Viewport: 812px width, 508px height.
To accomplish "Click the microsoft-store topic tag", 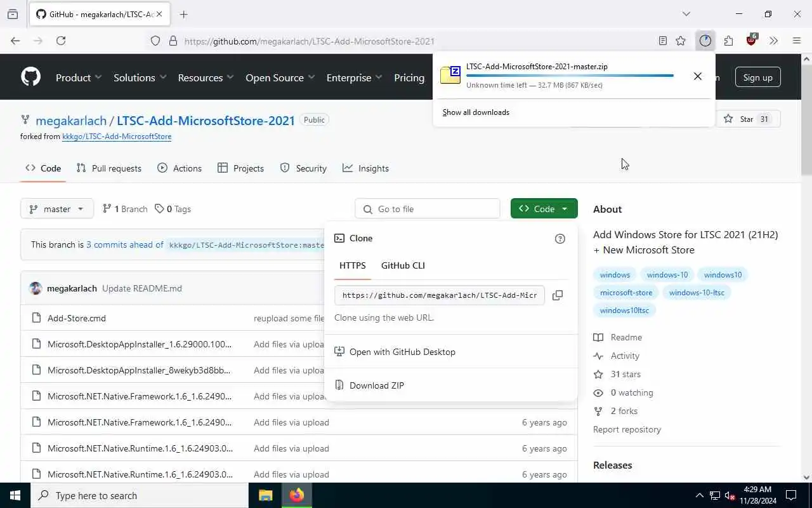I will (x=626, y=293).
